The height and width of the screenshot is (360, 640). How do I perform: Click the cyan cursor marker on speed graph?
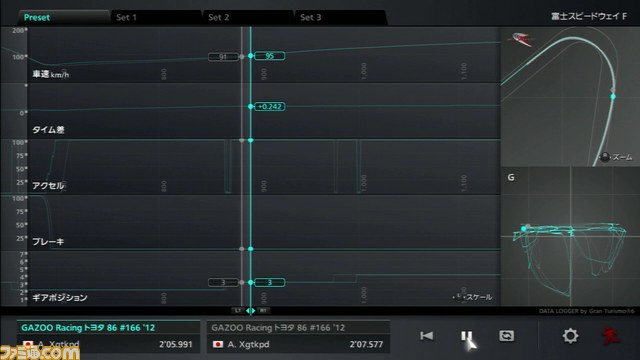pyautogui.click(x=251, y=56)
